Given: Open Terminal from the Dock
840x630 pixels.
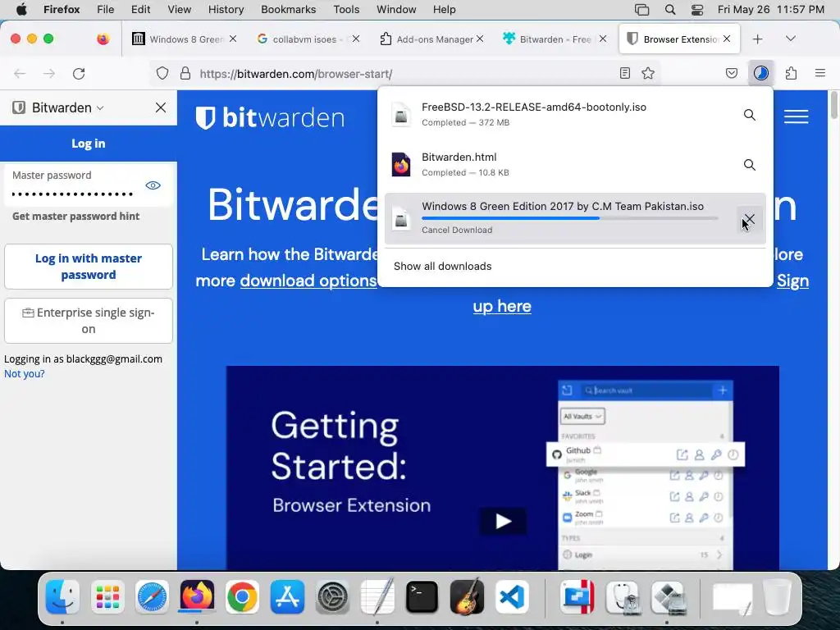Looking at the screenshot, I should coord(422,597).
